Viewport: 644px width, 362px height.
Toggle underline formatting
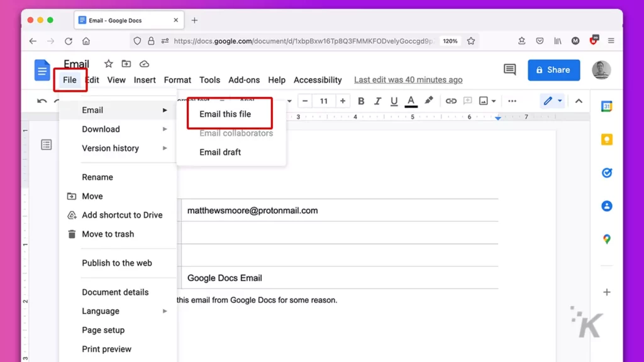(x=394, y=101)
